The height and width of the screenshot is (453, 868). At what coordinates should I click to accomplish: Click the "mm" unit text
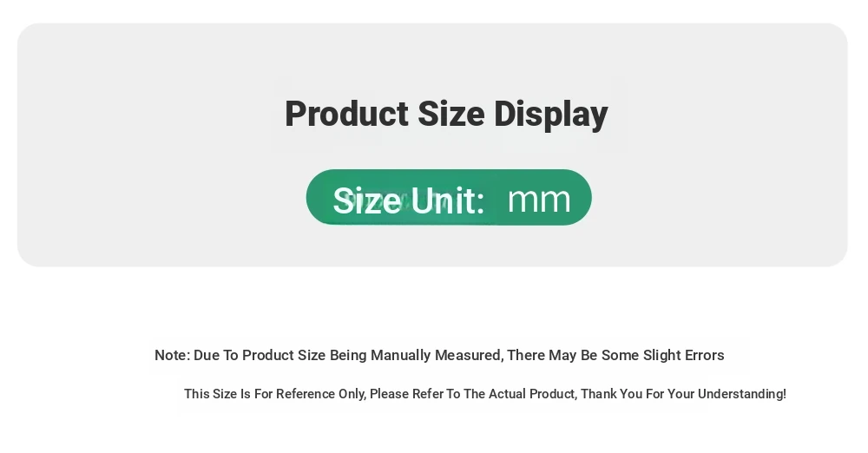539,200
